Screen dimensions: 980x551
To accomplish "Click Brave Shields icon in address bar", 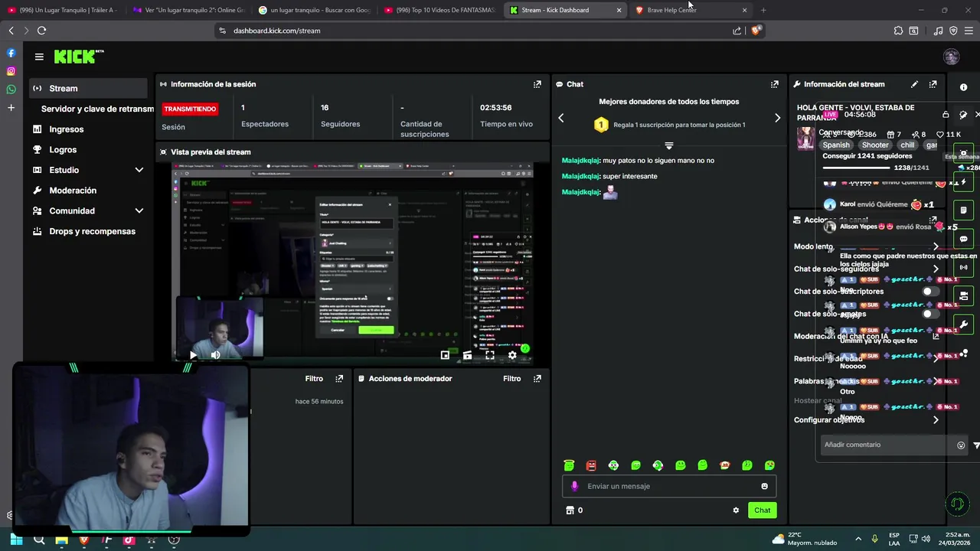I will pyautogui.click(x=756, y=31).
